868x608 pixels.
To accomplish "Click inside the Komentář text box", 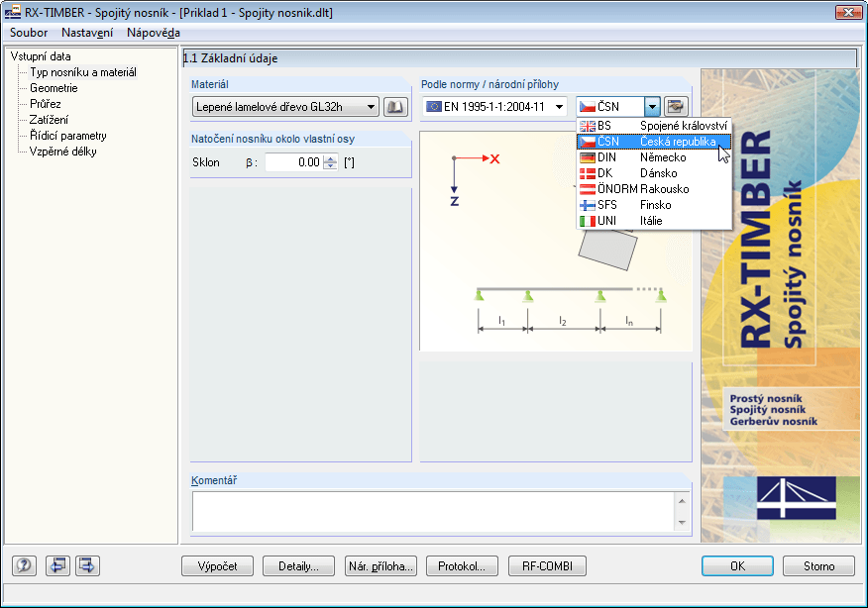I will [433, 511].
